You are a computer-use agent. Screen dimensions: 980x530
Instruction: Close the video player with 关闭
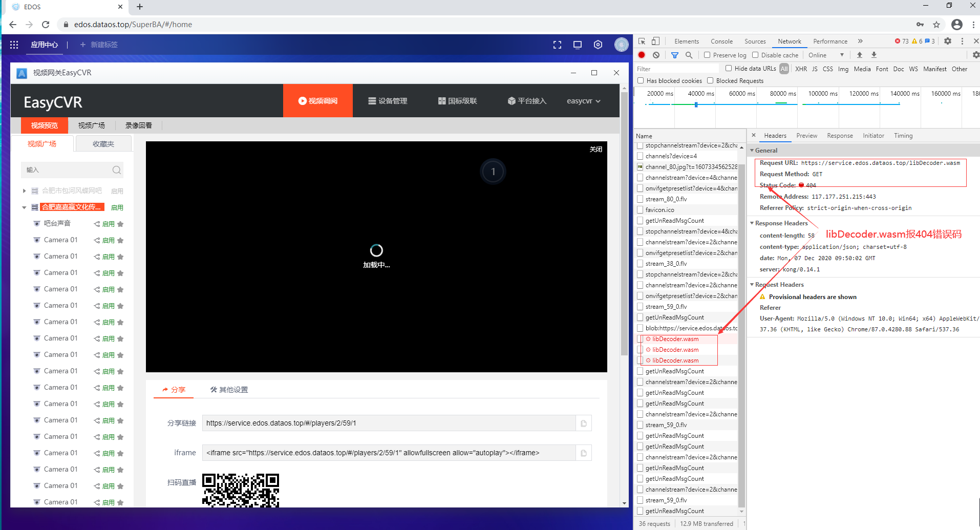click(x=595, y=150)
